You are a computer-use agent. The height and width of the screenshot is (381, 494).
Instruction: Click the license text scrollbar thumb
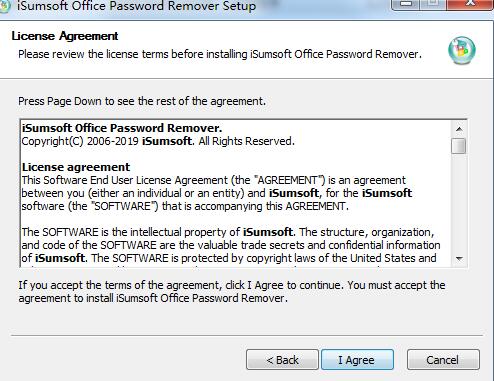pos(459,146)
